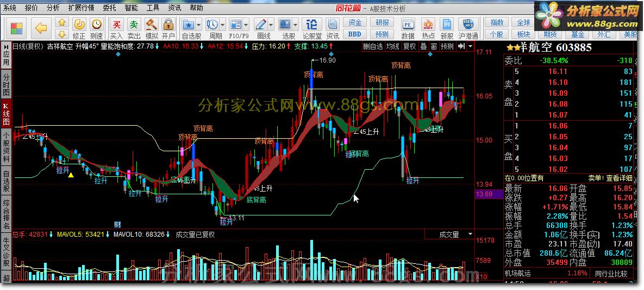Expand the 画线 drawing tools dropdown arrow
The height and width of the screenshot is (290, 644).
coord(272,24)
